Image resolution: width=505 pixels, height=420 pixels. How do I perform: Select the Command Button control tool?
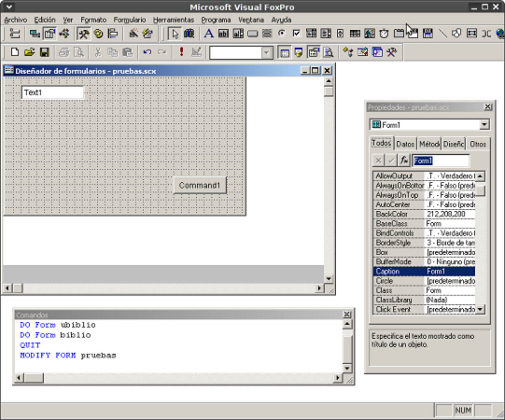pos(252,33)
